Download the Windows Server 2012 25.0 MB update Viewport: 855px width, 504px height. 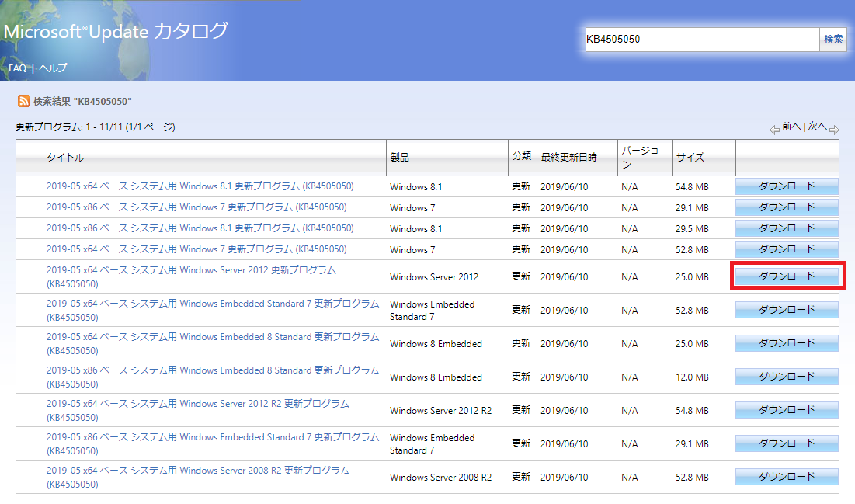787,276
